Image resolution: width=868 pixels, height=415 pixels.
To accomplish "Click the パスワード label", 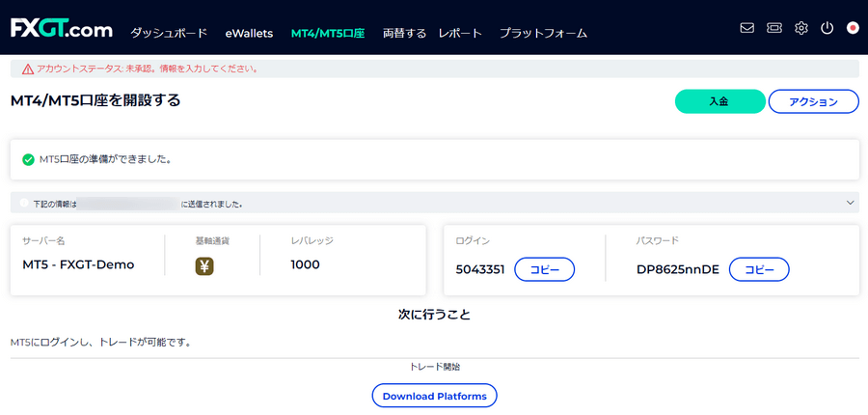I will [x=658, y=241].
